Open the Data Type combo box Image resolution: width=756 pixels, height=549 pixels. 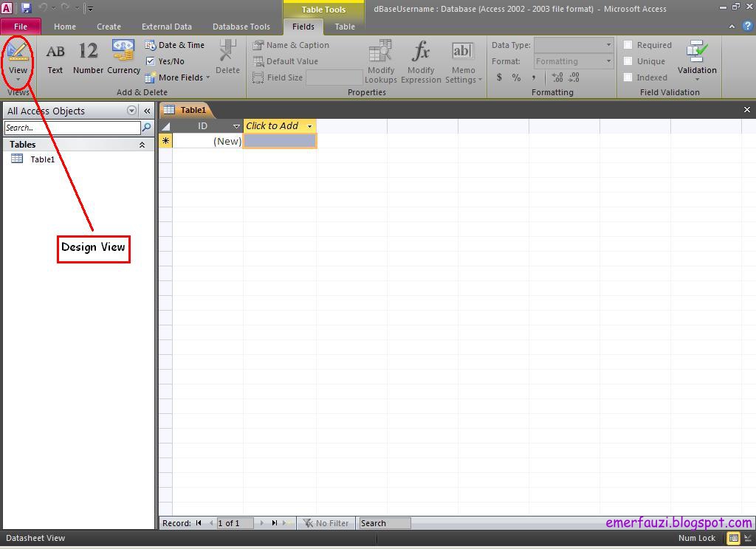pyautogui.click(x=574, y=45)
